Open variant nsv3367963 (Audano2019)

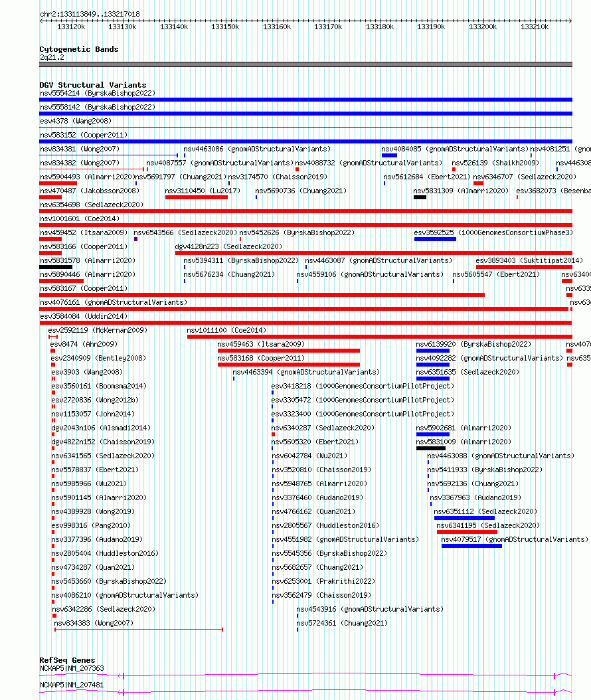(475, 497)
